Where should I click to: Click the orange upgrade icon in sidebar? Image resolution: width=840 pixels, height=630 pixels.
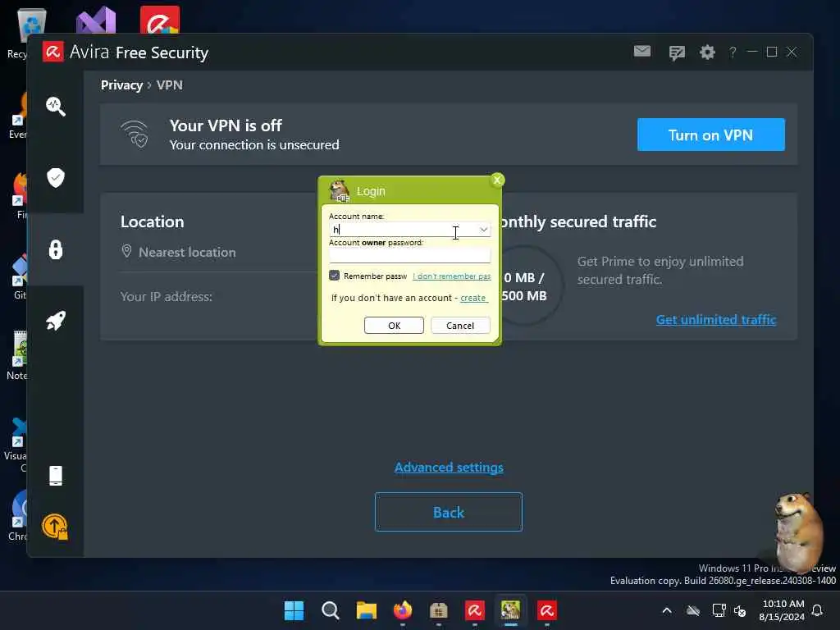point(55,527)
